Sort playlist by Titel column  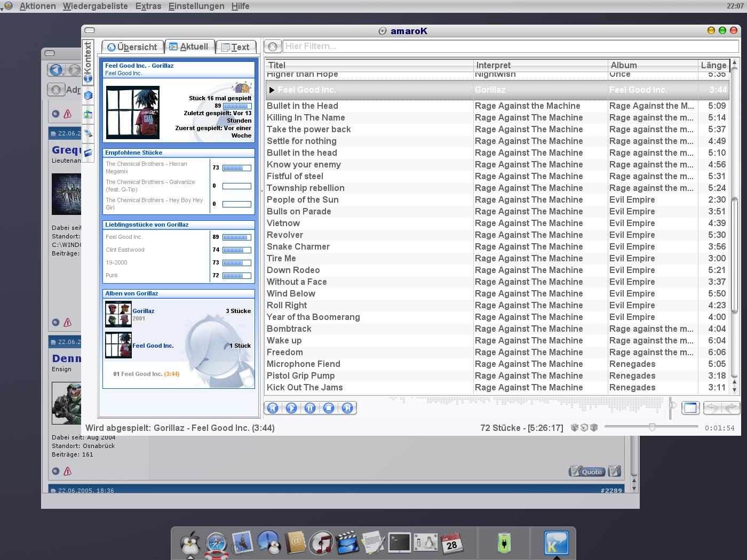pos(369,65)
